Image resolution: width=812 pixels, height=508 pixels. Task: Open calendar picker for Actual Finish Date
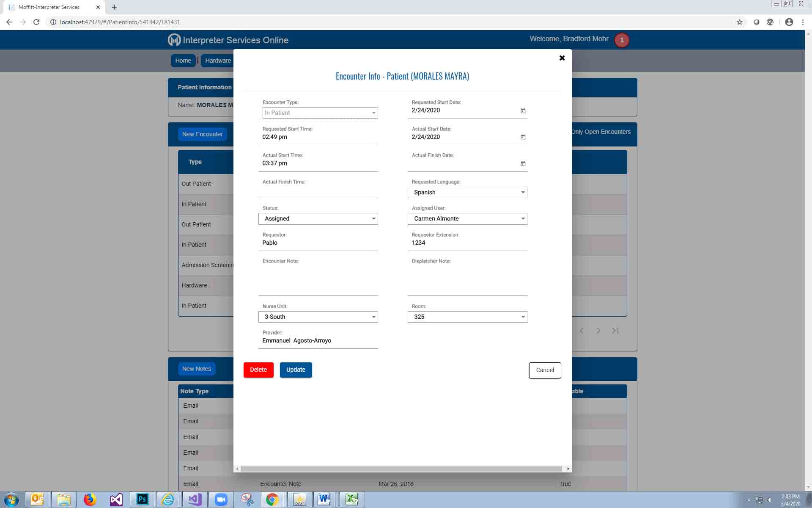[523, 164]
